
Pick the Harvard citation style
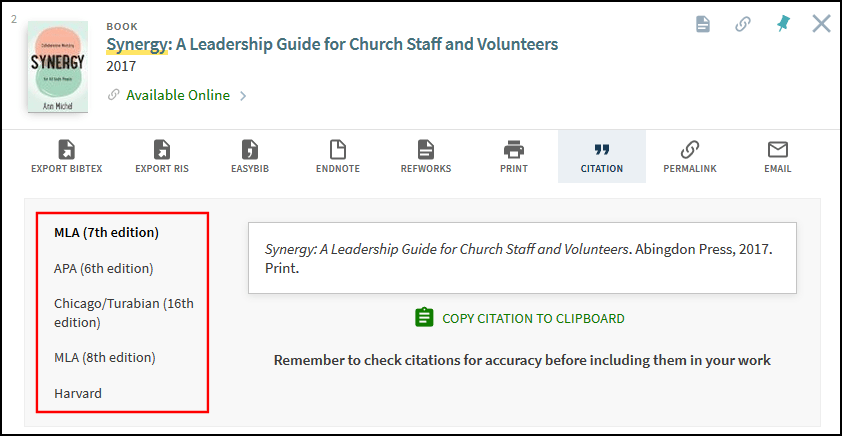click(x=78, y=393)
